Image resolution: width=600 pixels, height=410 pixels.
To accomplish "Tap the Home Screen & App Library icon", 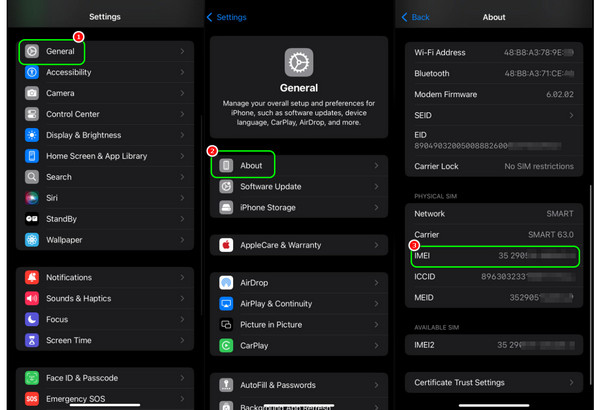I will (x=32, y=156).
